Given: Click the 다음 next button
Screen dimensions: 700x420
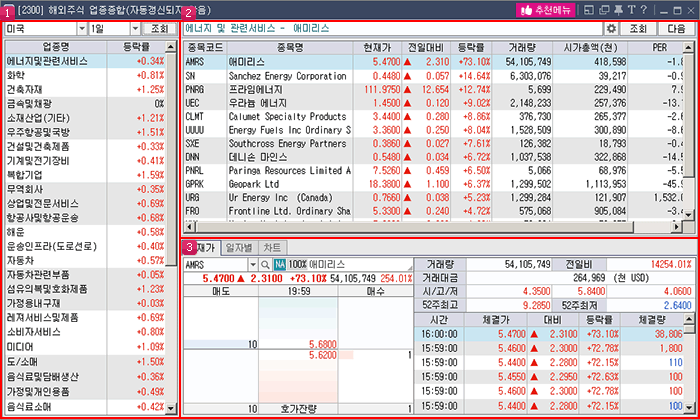Looking at the screenshot, I should (x=676, y=29).
